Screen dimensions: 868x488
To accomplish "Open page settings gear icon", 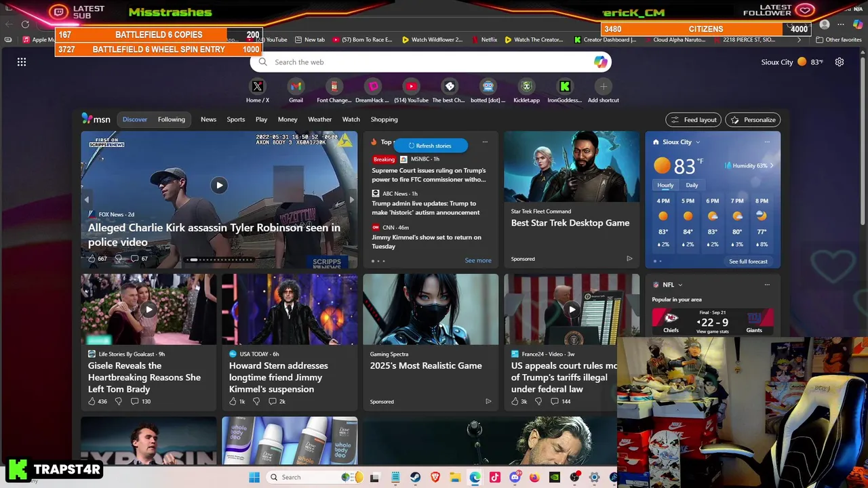I will click(840, 62).
